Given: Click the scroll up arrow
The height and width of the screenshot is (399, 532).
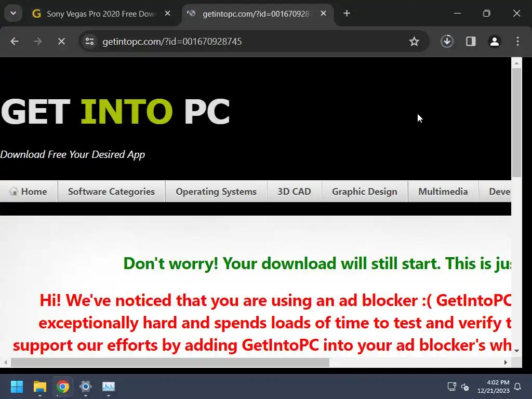Looking at the screenshot, I should [x=516, y=63].
